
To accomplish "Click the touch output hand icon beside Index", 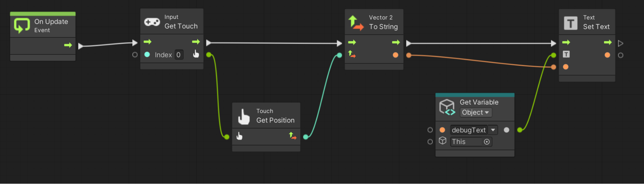I will click(x=196, y=54).
